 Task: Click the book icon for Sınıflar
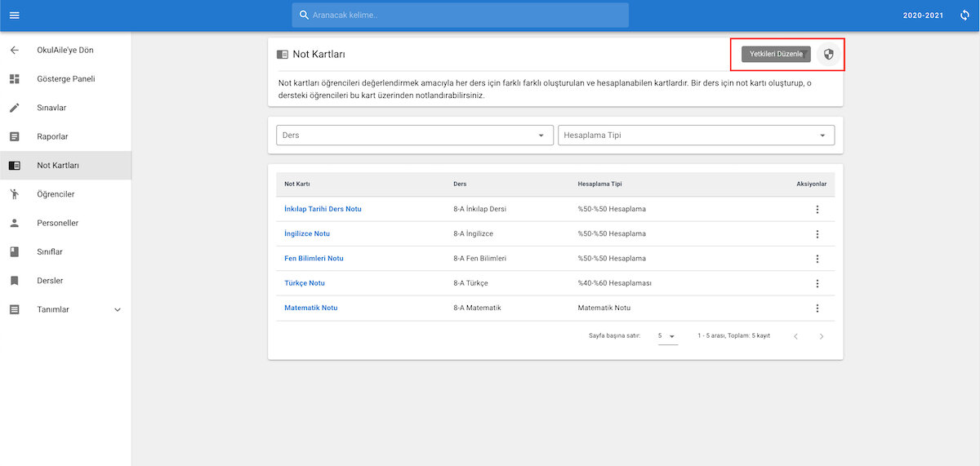point(14,252)
